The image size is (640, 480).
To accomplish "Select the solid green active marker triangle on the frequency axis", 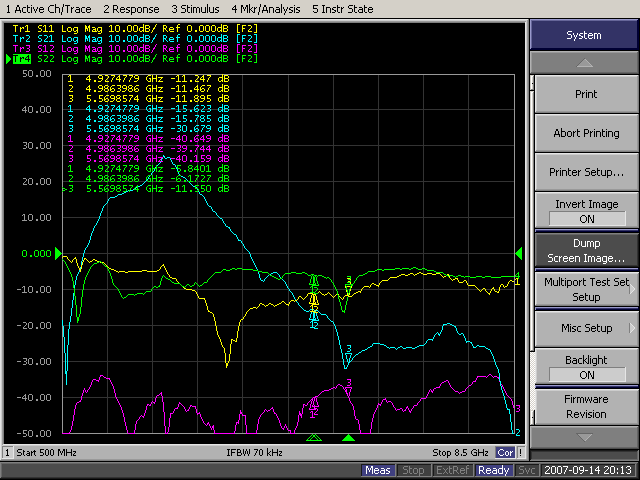I will 348,438.
